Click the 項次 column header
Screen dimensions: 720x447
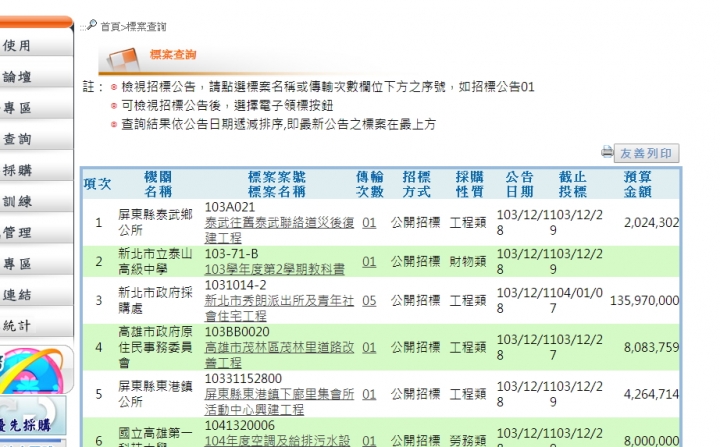coord(97,184)
